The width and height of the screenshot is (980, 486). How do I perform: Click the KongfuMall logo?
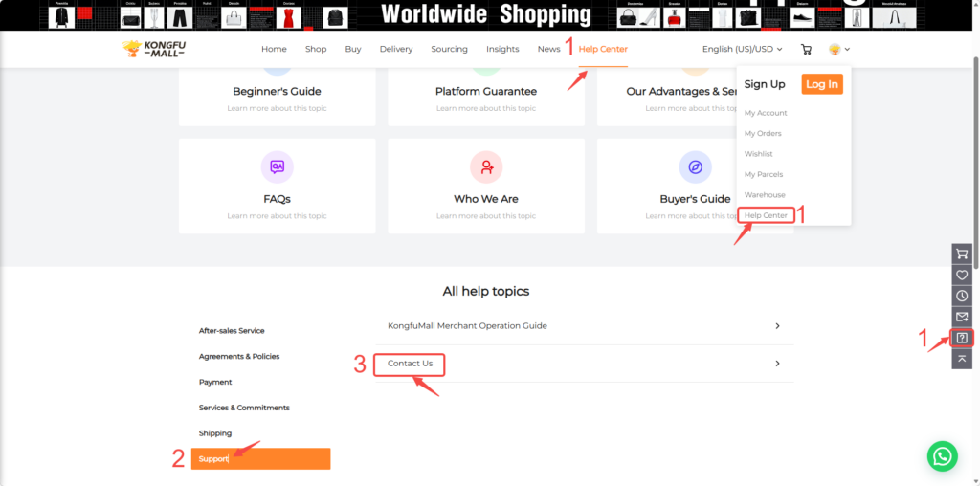coord(154,49)
